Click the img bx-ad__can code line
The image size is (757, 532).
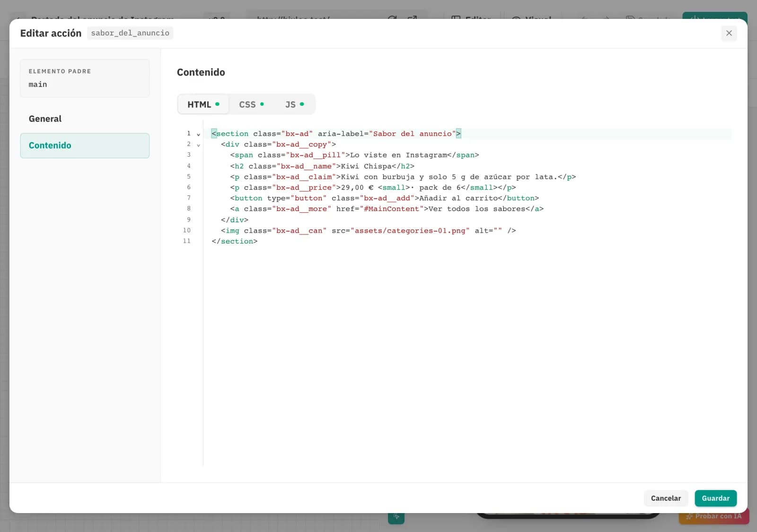pos(368,231)
